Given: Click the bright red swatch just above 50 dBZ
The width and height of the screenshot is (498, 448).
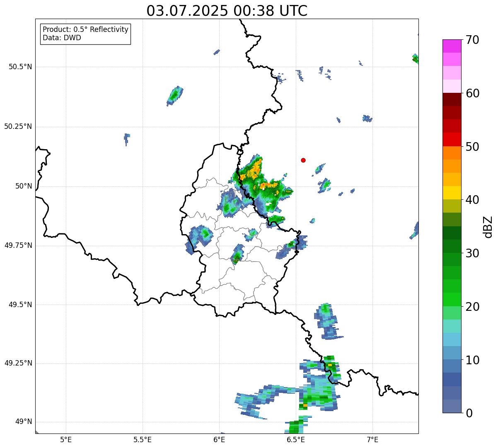Looking at the screenshot, I should [x=452, y=139].
